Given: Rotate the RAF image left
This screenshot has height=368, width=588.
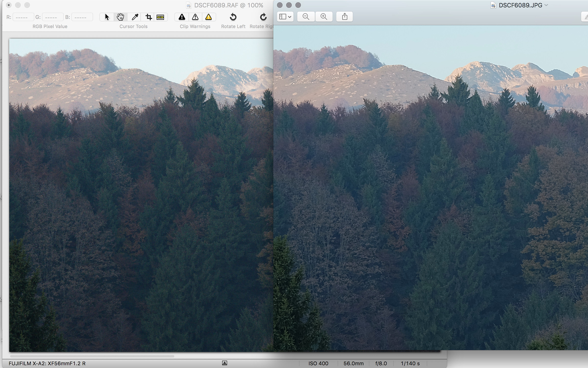Looking at the screenshot, I should tap(233, 17).
